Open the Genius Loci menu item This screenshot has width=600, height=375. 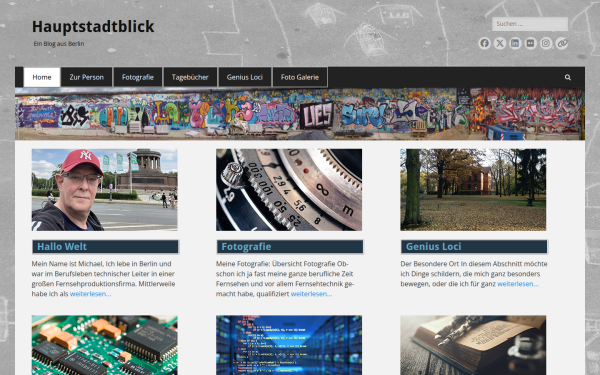pos(245,77)
